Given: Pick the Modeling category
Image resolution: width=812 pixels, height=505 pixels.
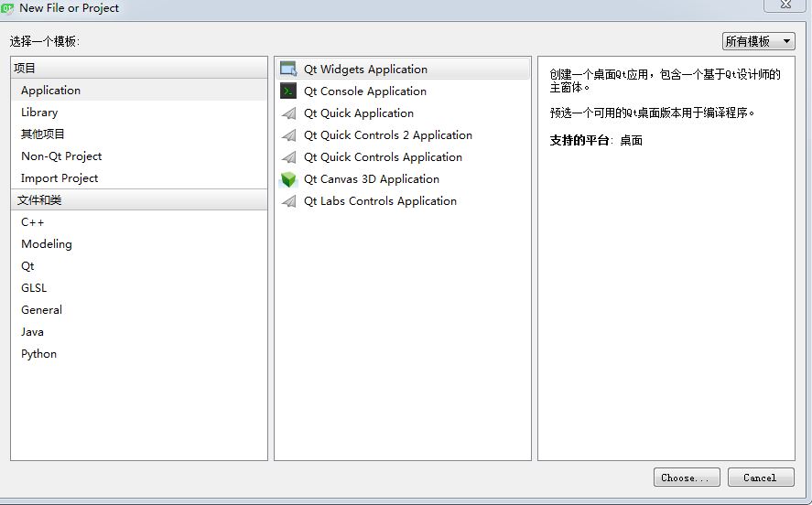Looking at the screenshot, I should click(47, 244).
